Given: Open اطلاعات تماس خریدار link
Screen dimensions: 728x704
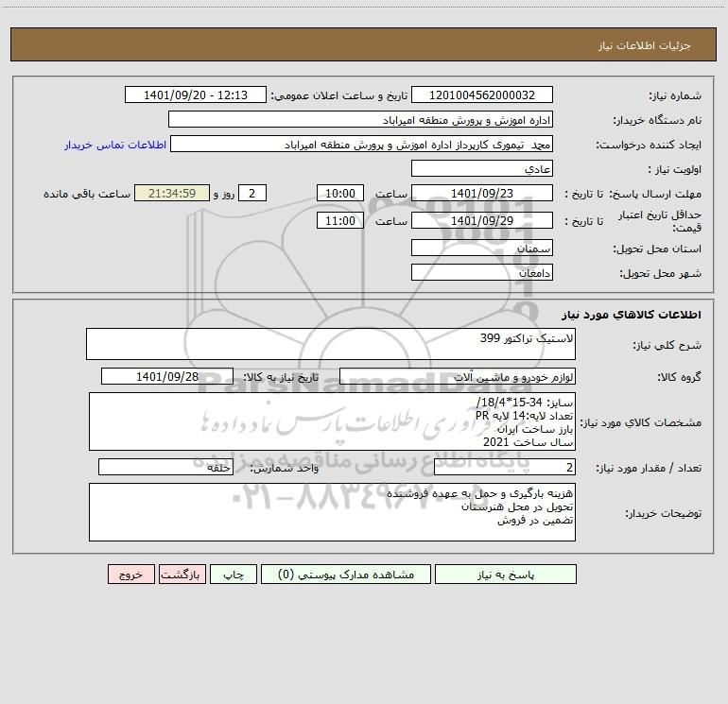Looking at the screenshot, I should 115,145.
